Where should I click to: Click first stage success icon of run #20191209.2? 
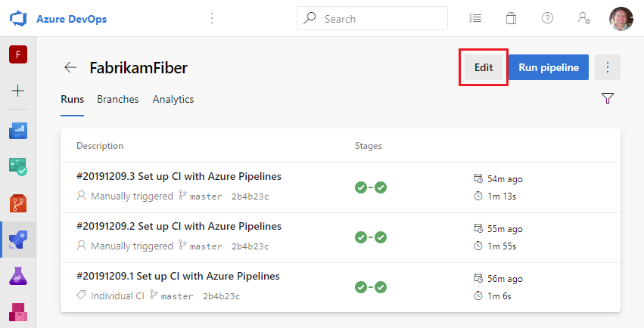coord(361,237)
